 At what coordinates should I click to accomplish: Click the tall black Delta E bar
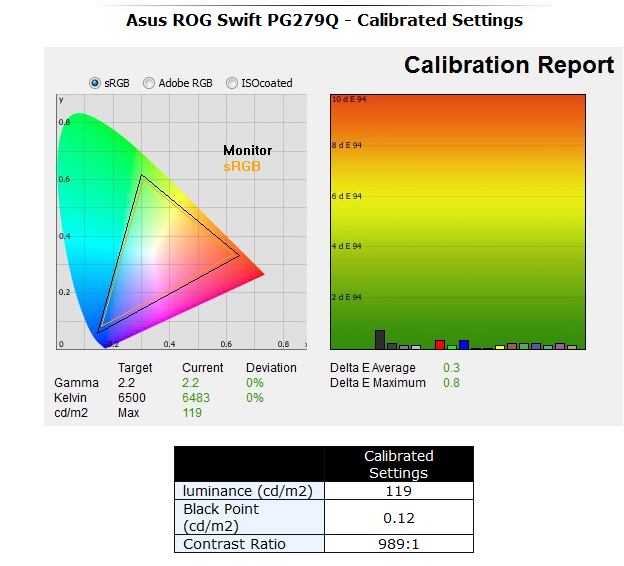pos(380,340)
